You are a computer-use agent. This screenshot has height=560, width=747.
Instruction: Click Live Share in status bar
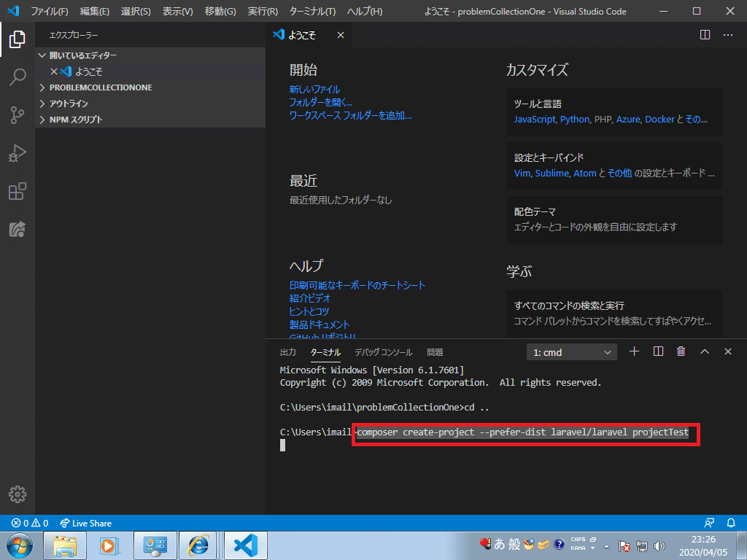[x=86, y=523]
